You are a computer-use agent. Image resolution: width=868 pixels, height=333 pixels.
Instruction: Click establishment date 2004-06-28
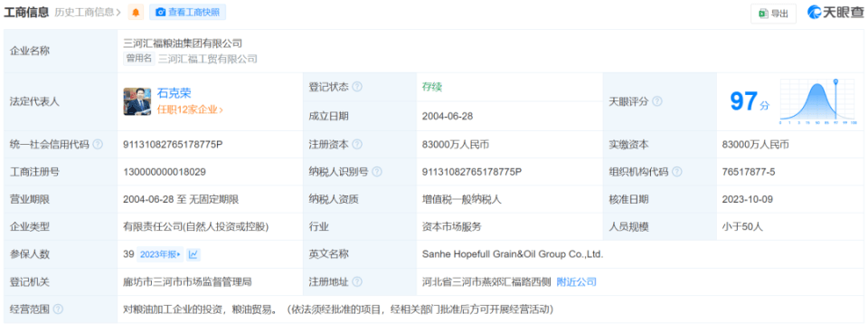click(448, 117)
